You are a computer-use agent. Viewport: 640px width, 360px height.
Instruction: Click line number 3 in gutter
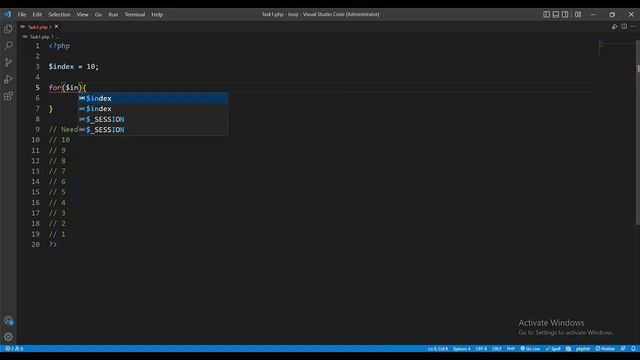tap(38, 67)
